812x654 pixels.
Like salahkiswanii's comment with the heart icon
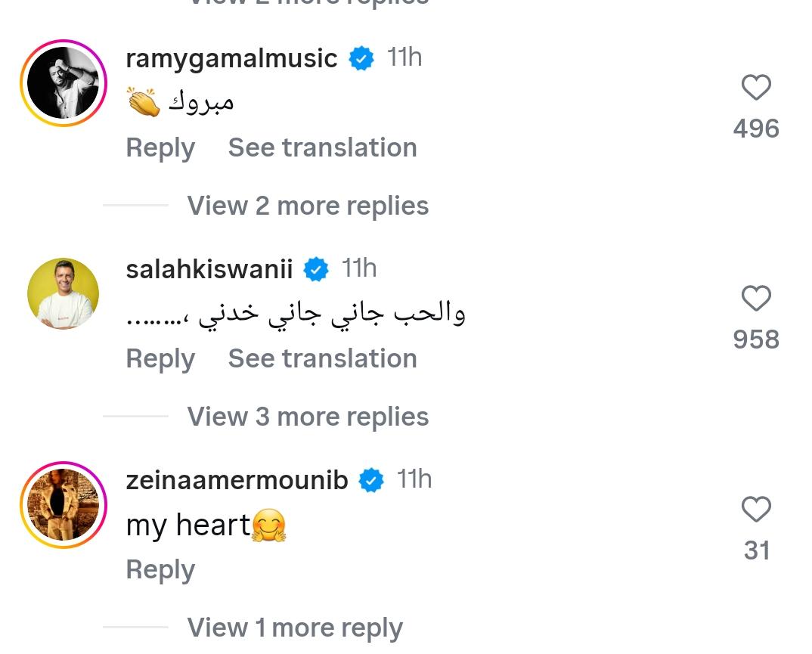[x=755, y=299]
